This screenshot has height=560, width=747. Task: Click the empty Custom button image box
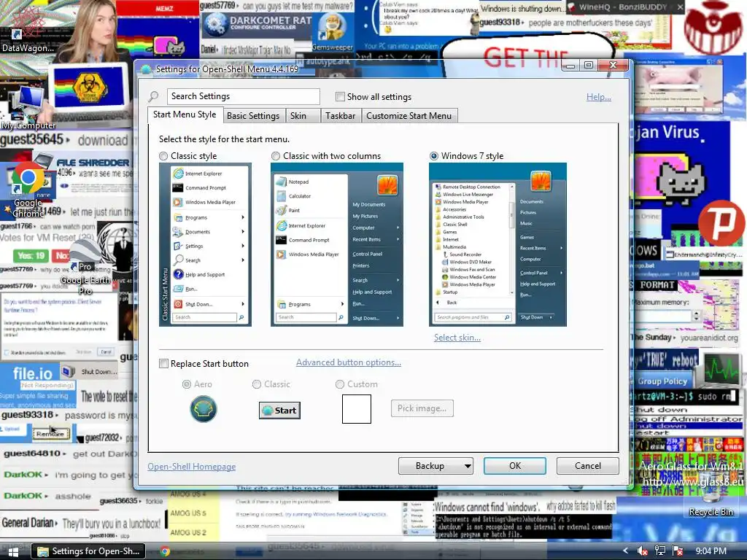356,409
